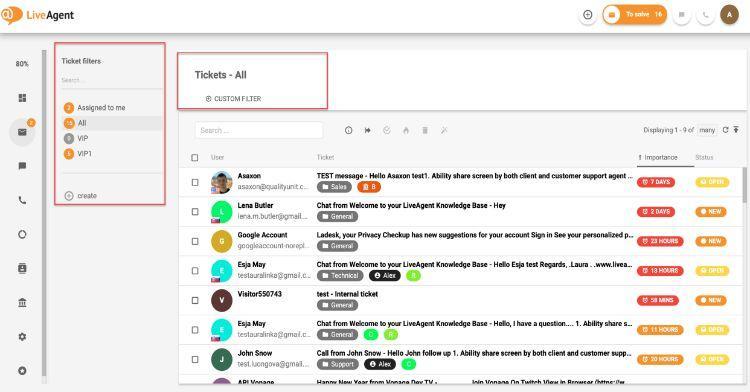Click the plus create-new icon in header
The image size is (750, 392).
pyautogui.click(x=587, y=15)
